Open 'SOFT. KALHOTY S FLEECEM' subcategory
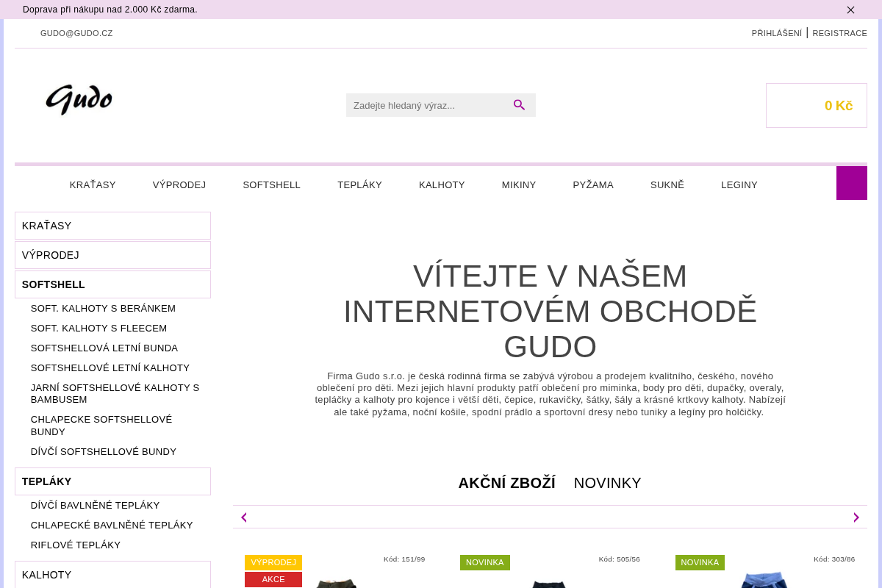 98,328
